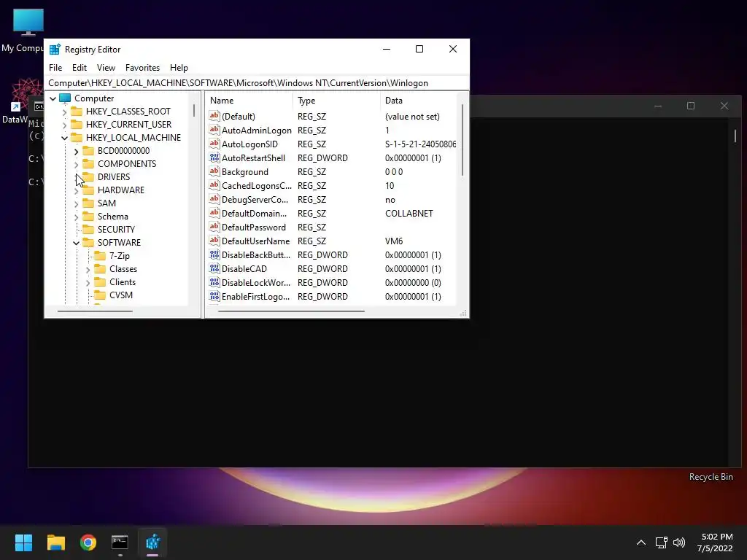This screenshot has height=560, width=747.
Task: Select the HKEY_CURRENT_USER folder icon
Action: (x=76, y=124)
